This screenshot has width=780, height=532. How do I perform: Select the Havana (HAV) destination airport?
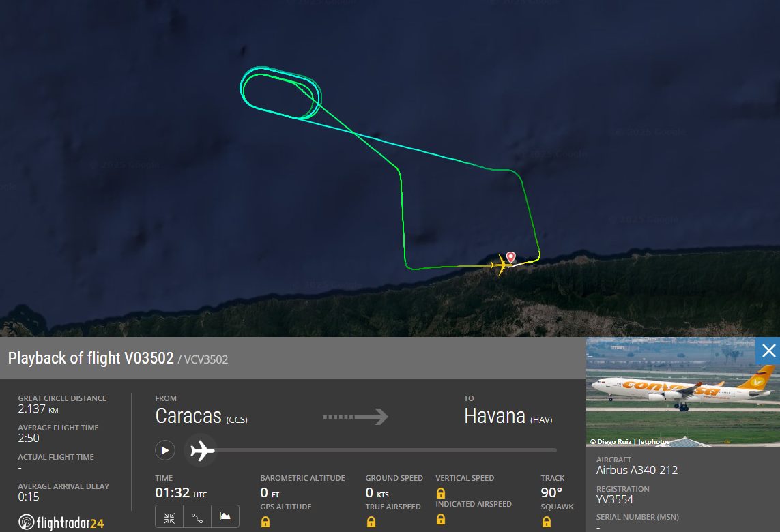pyautogui.click(x=508, y=416)
